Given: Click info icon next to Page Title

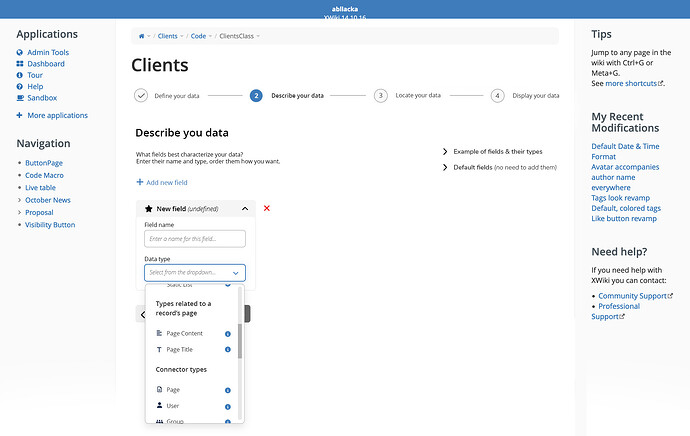Looking at the screenshot, I should pos(228,350).
